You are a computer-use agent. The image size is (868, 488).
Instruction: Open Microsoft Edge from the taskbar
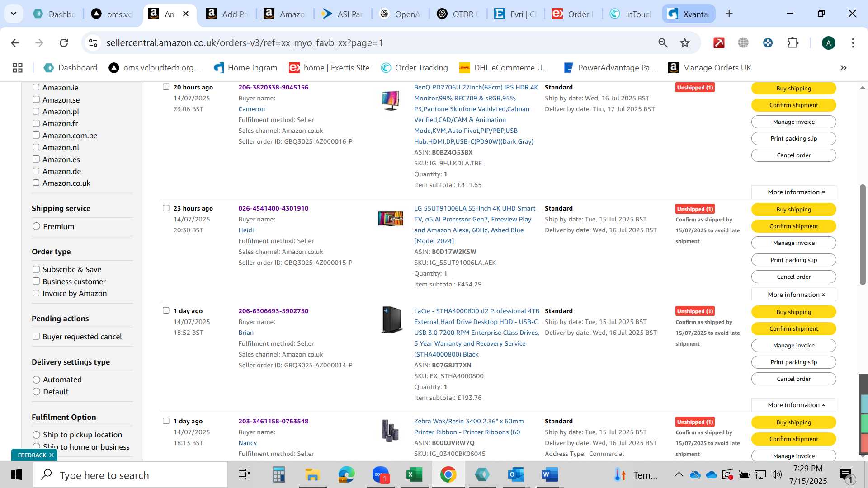347,475
